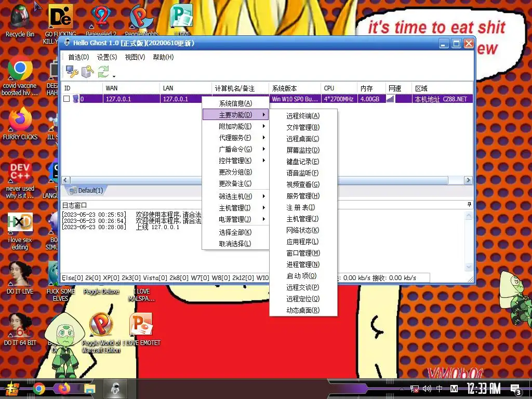
Task: Open 注册表(I) registry entry
Action: click(303, 207)
